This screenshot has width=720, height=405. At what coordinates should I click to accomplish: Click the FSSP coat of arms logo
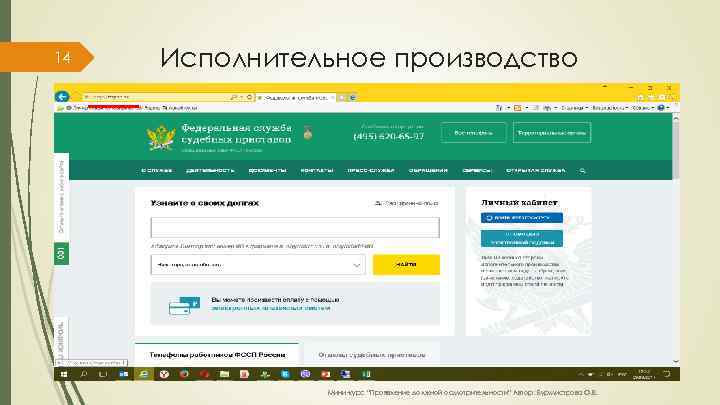pyautogui.click(x=161, y=137)
